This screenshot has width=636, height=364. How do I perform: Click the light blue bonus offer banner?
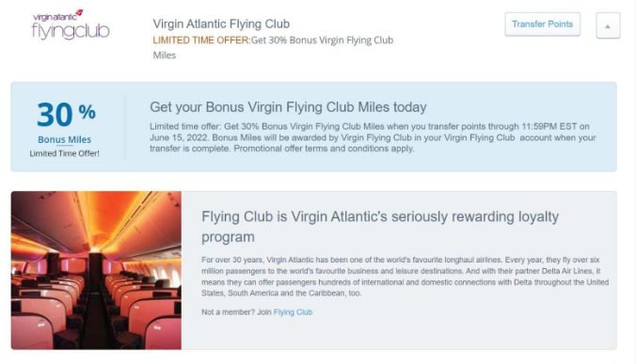[x=313, y=127]
